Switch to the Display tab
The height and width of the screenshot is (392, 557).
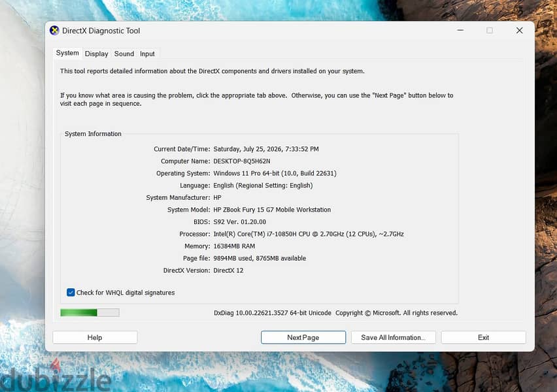tap(96, 54)
